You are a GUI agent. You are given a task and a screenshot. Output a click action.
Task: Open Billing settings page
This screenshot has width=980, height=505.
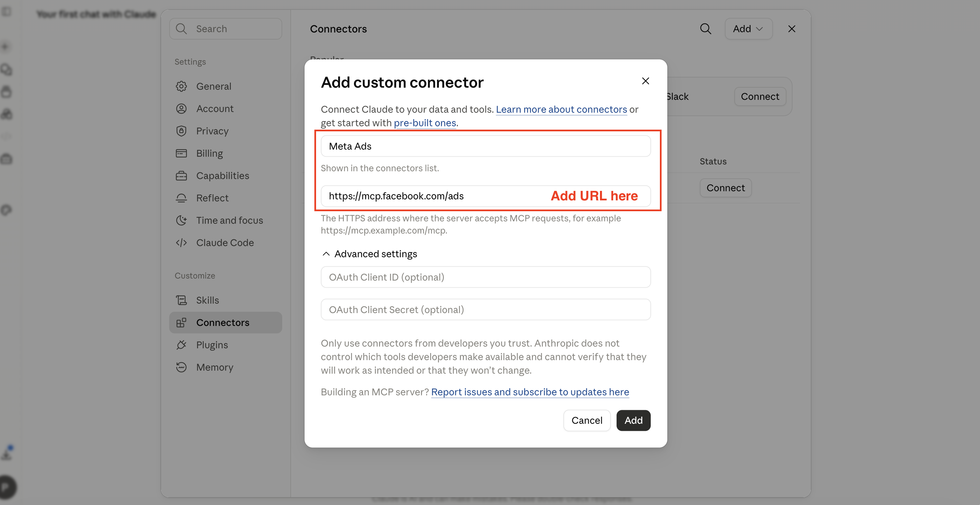226,153
